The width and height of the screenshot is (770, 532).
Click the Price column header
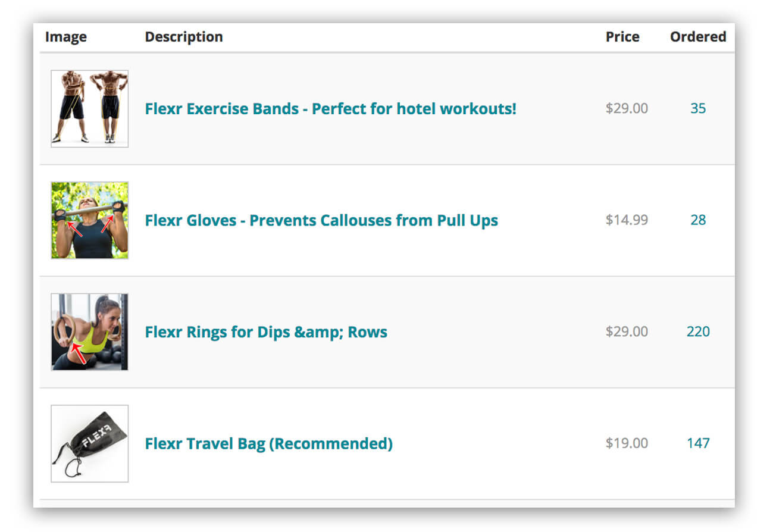[622, 37]
